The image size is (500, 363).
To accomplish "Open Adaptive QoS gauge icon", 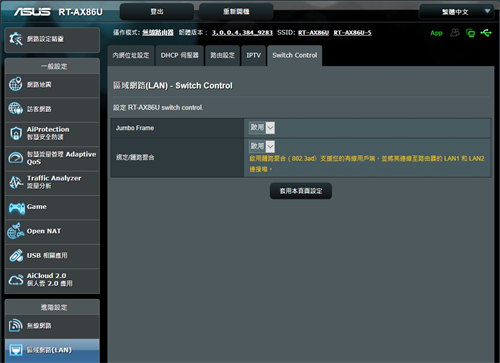I will click(16, 158).
